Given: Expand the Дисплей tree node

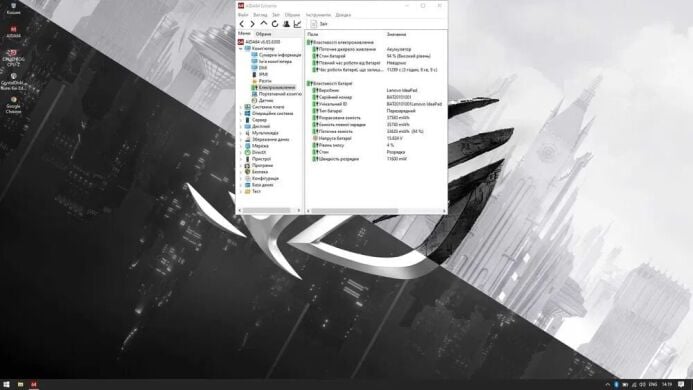Looking at the screenshot, I should (x=241, y=126).
